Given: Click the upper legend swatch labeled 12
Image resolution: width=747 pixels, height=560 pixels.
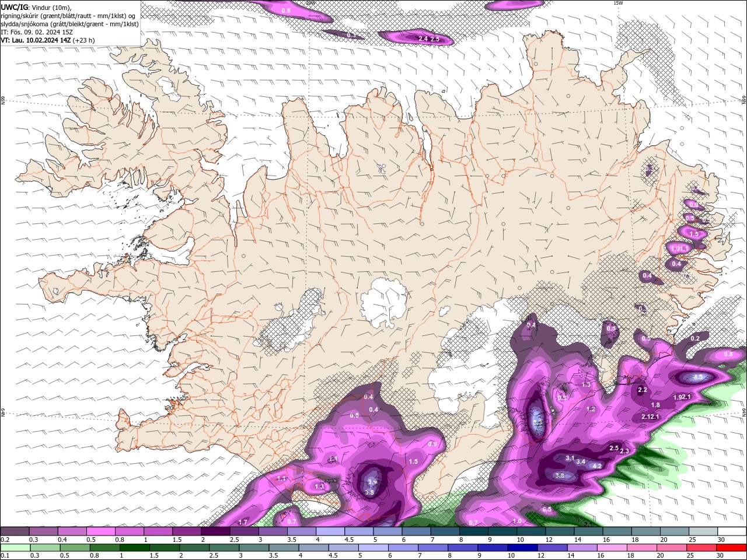Looking at the screenshot, I should 560,531.
